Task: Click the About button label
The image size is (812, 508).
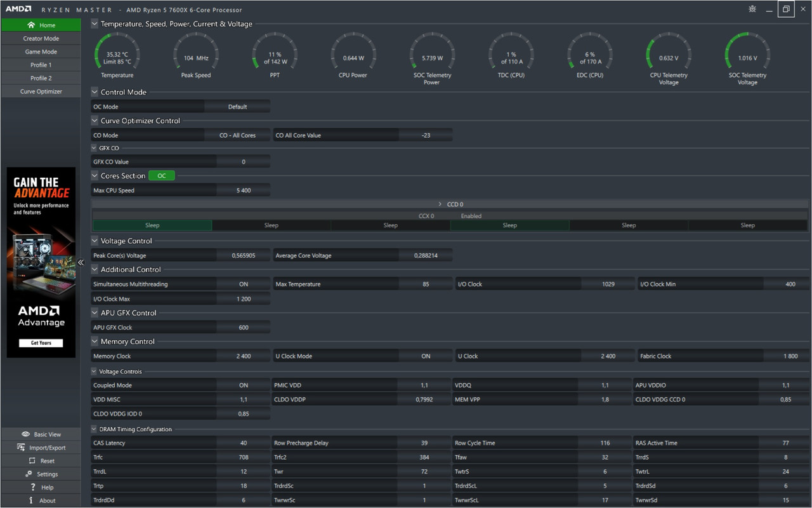Action: click(x=48, y=500)
